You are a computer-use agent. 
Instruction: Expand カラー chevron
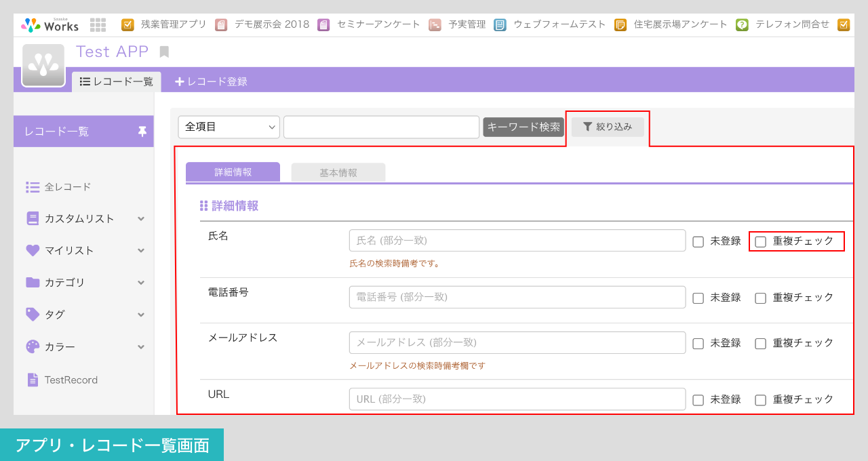click(x=141, y=347)
